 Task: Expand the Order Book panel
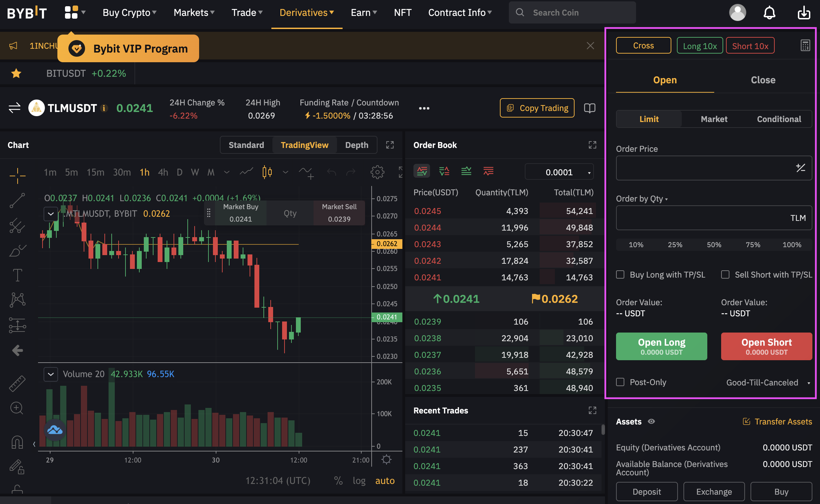point(593,145)
